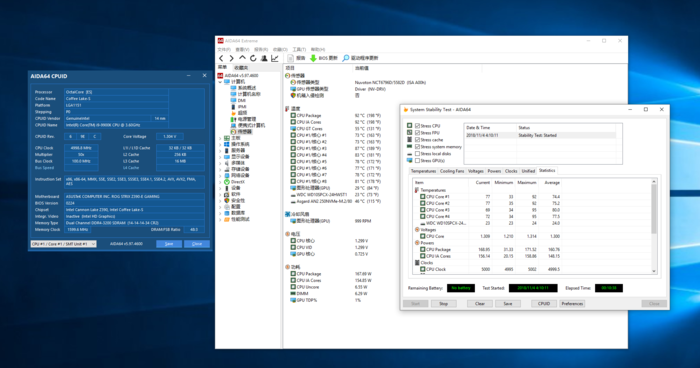Expand the last tree node with orange icon
Viewport: 700px width, 368px height.
coord(220,219)
